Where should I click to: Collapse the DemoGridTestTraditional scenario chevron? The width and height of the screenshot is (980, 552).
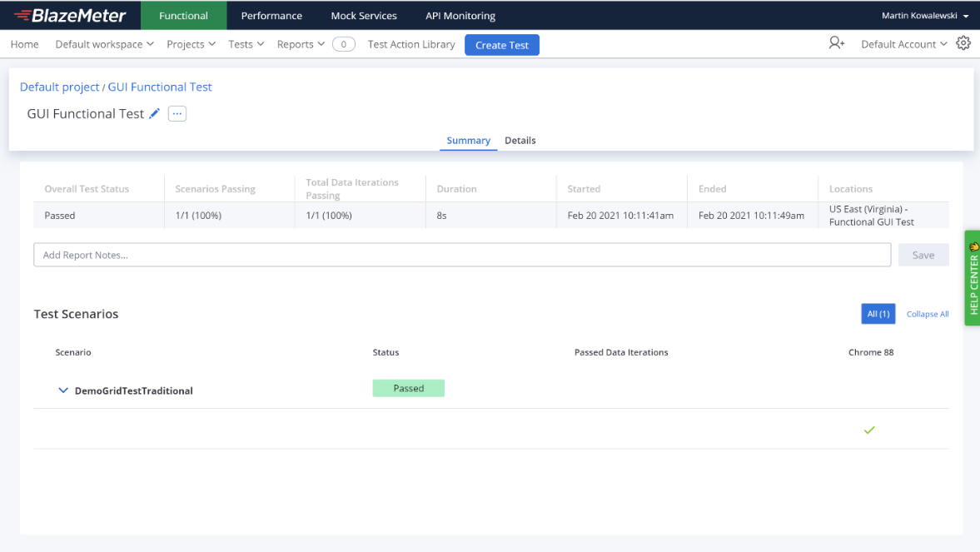tap(63, 390)
